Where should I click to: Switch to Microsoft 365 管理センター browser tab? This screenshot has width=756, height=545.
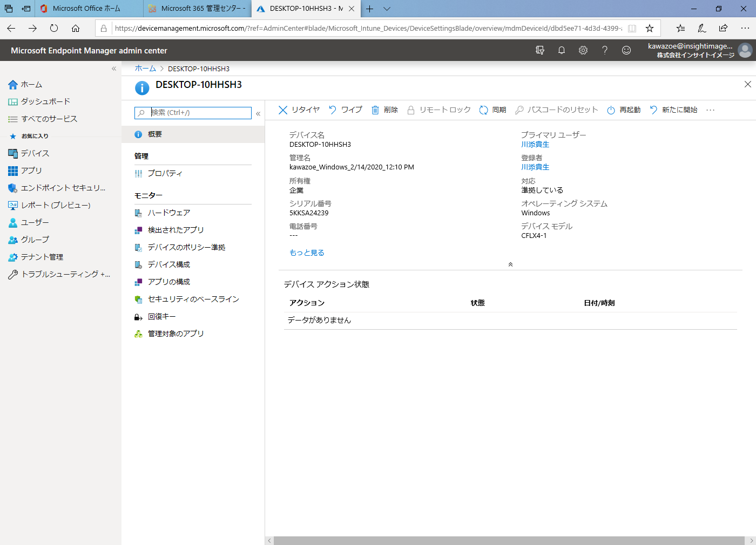point(198,9)
